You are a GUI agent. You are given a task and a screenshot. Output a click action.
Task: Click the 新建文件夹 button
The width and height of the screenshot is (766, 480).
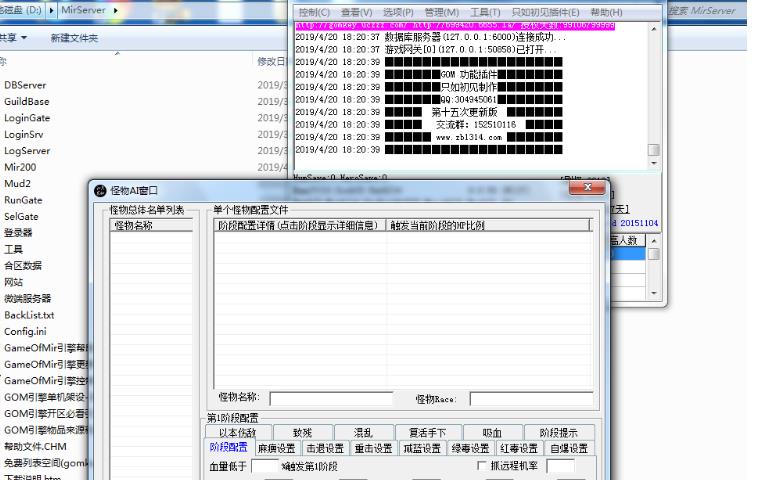pos(74,37)
